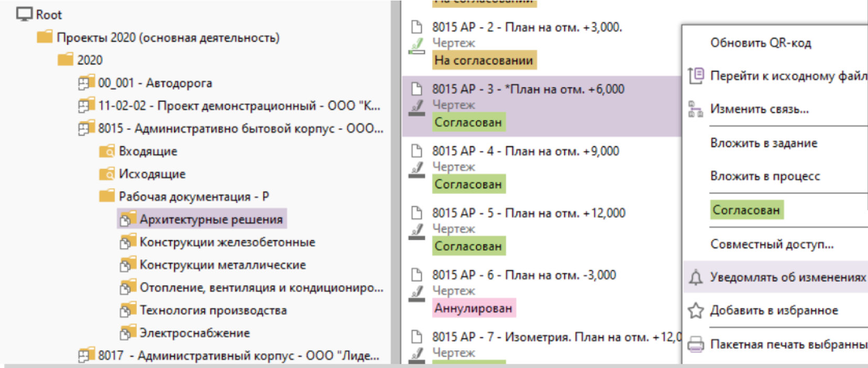Choose Обновить QR-код from context menu
Image resolution: width=868 pixels, height=368 pixels.
coord(761,43)
